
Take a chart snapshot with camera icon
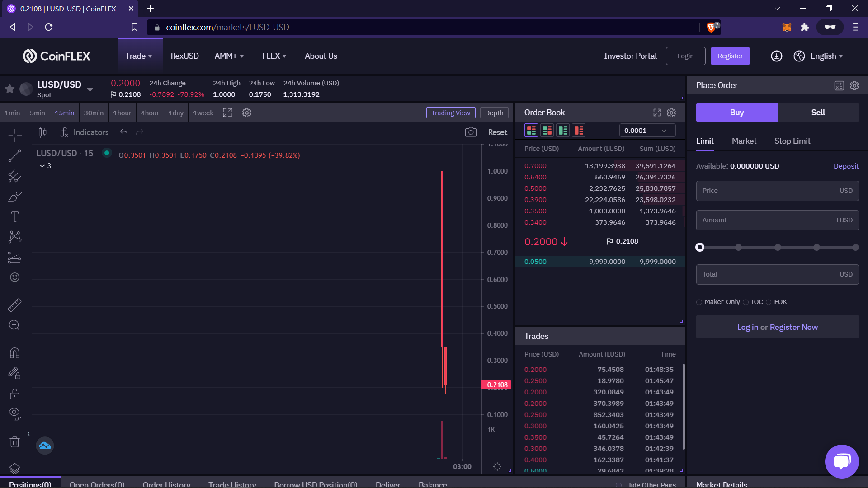471,132
